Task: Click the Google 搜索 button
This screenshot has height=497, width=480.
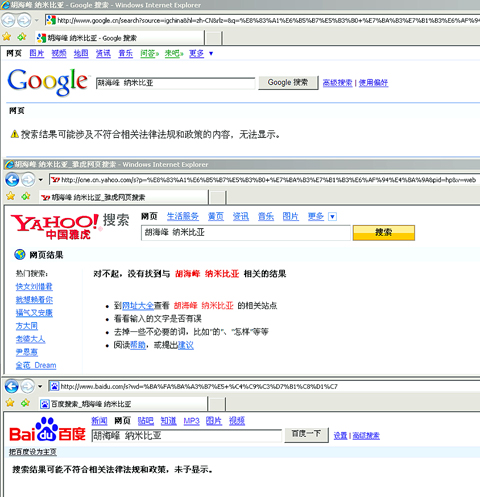Action: click(x=288, y=82)
